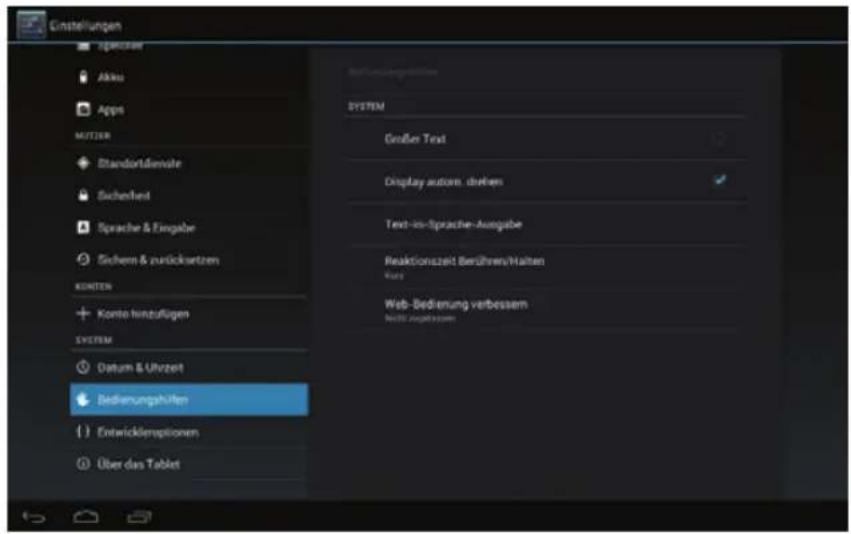Open Datum & Uhrzeit settings

189,367
